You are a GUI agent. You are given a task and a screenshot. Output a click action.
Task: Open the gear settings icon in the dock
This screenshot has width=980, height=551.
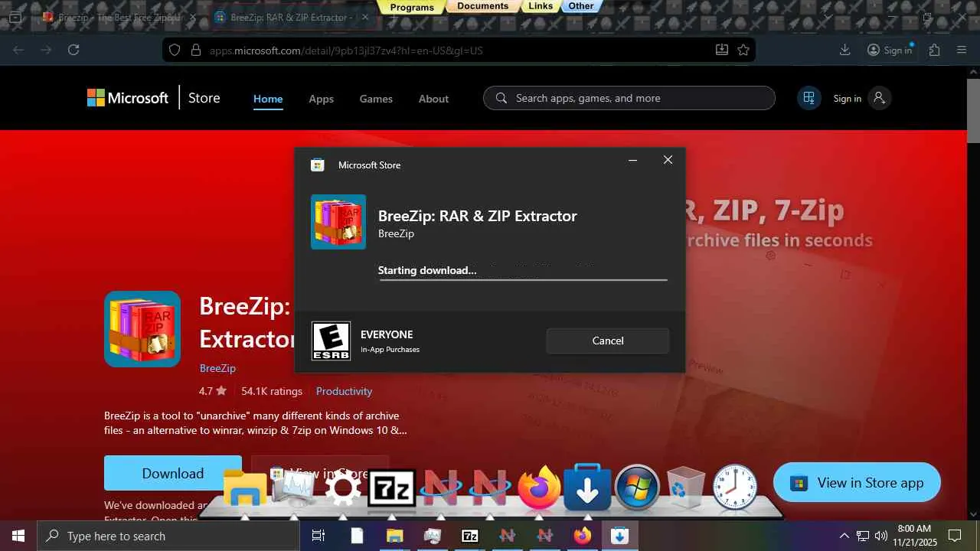point(343,488)
